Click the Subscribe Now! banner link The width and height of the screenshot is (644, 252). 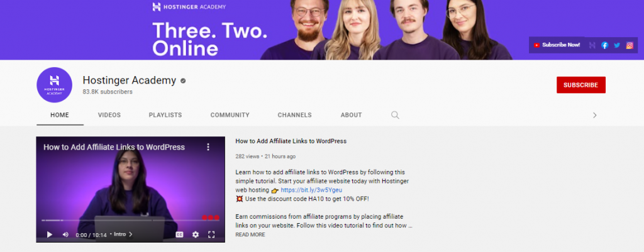tap(557, 45)
